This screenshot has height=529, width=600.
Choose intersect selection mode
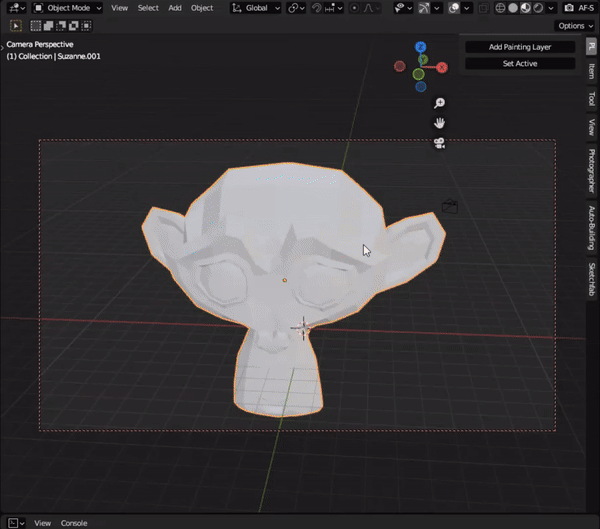86,26
